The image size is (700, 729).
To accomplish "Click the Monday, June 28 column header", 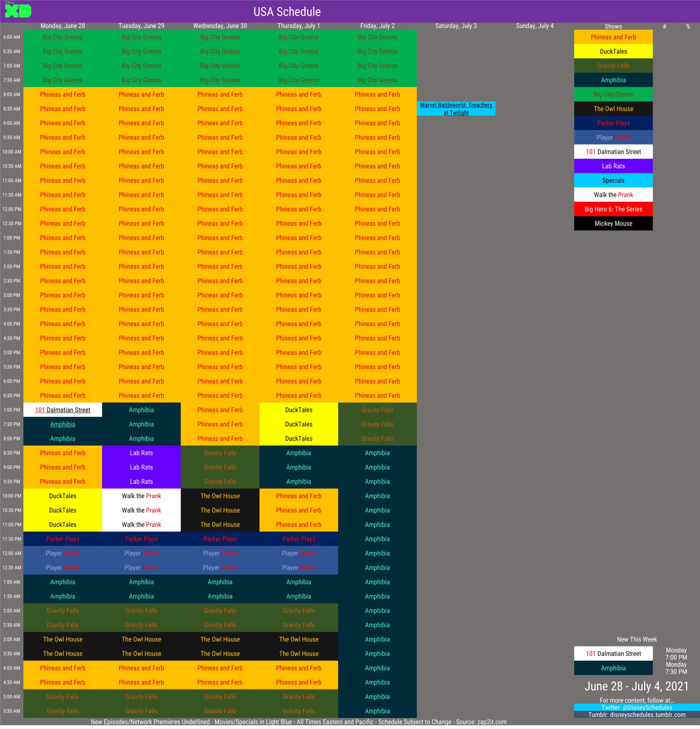I will 63,26.
